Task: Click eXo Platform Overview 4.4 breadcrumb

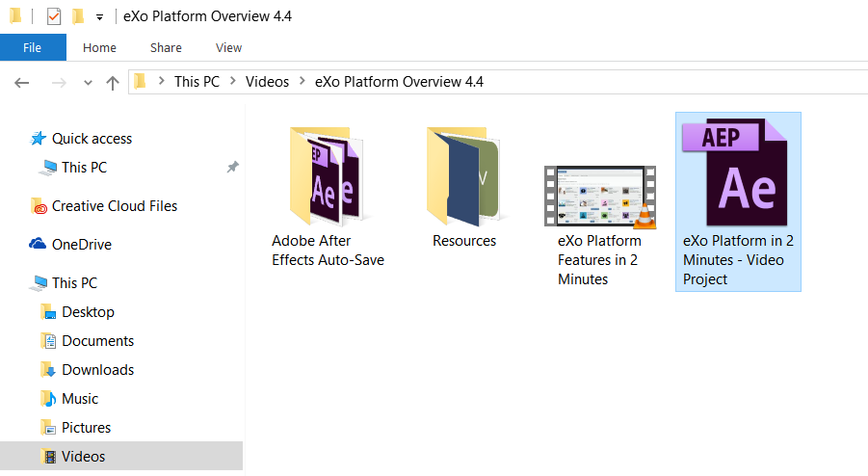Action: pos(399,81)
